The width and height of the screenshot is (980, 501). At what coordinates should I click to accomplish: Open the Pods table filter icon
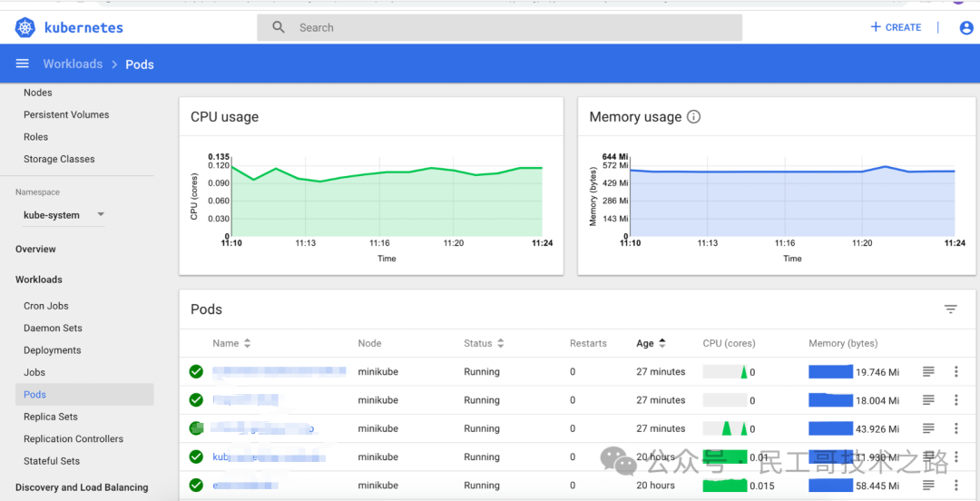coord(951,309)
